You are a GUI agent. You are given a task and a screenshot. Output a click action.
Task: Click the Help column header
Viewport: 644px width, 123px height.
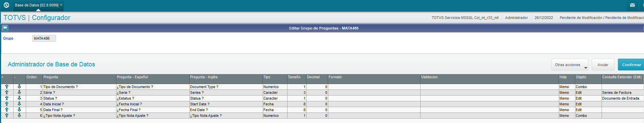pos(567,79)
